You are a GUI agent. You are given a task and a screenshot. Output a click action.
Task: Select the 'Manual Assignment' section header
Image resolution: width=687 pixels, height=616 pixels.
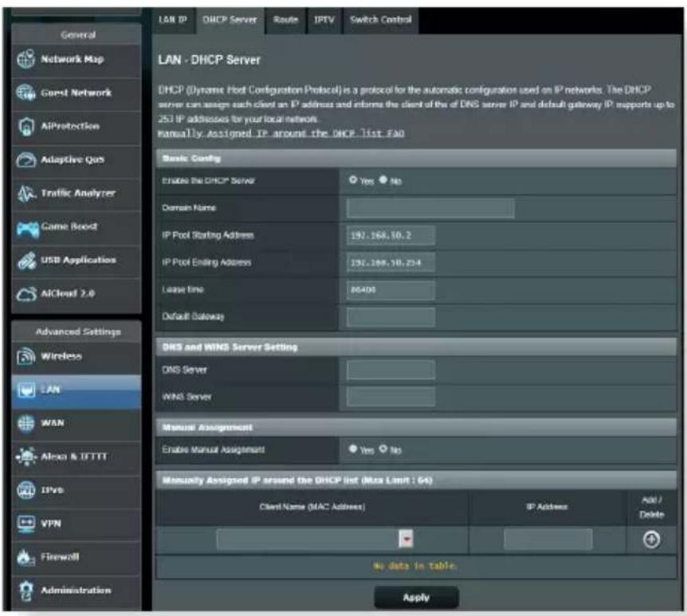[x=416, y=427]
